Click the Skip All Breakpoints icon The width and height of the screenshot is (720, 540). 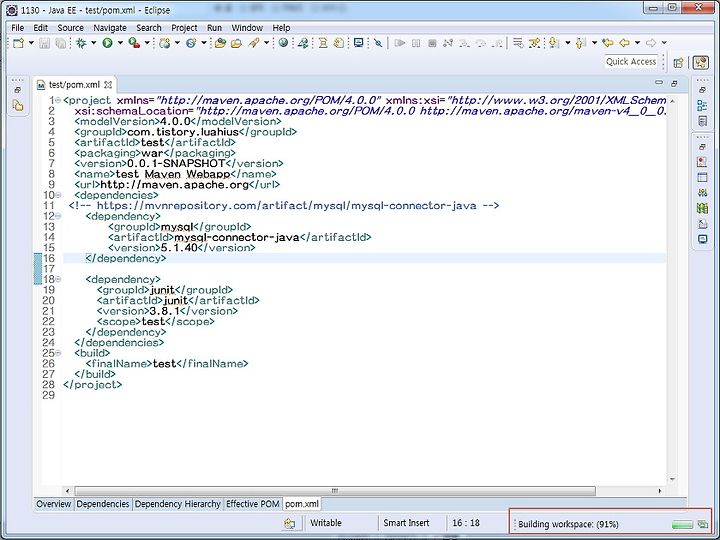point(378,43)
